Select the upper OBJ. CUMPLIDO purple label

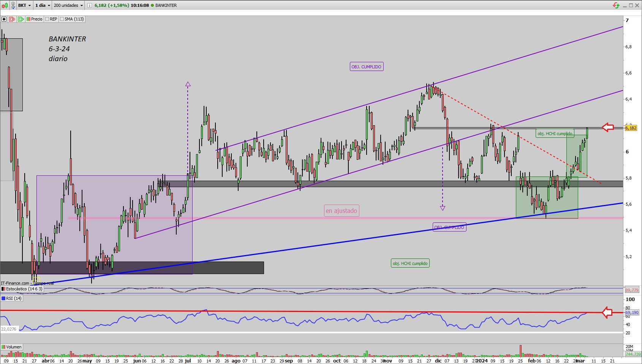(367, 67)
